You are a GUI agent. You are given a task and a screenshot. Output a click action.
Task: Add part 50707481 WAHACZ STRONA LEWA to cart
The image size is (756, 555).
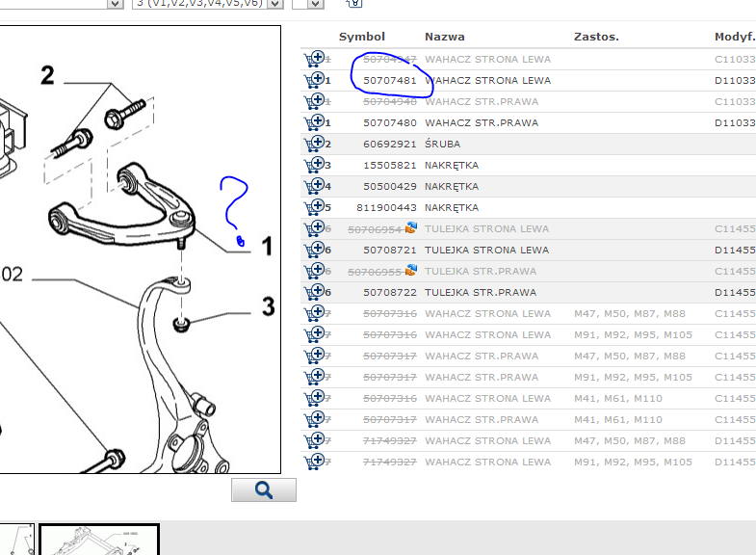click(313, 80)
